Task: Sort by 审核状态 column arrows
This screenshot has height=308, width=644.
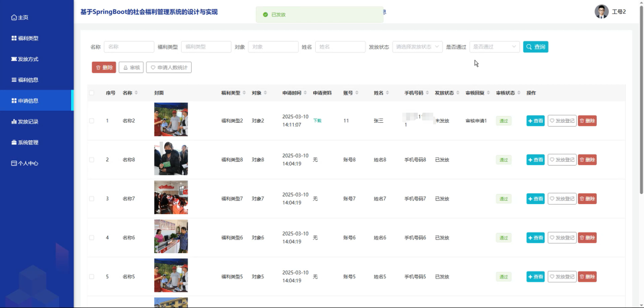Action: click(x=519, y=93)
